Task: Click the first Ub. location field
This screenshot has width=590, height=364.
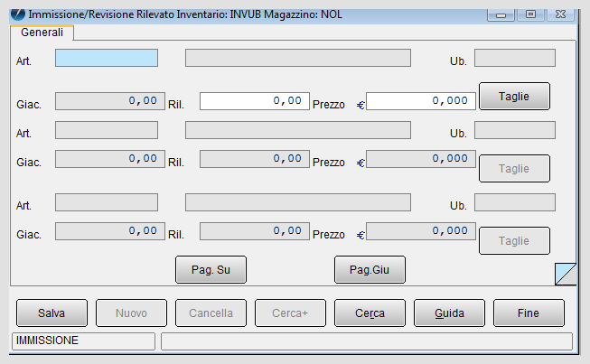Action: click(x=515, y=58)
